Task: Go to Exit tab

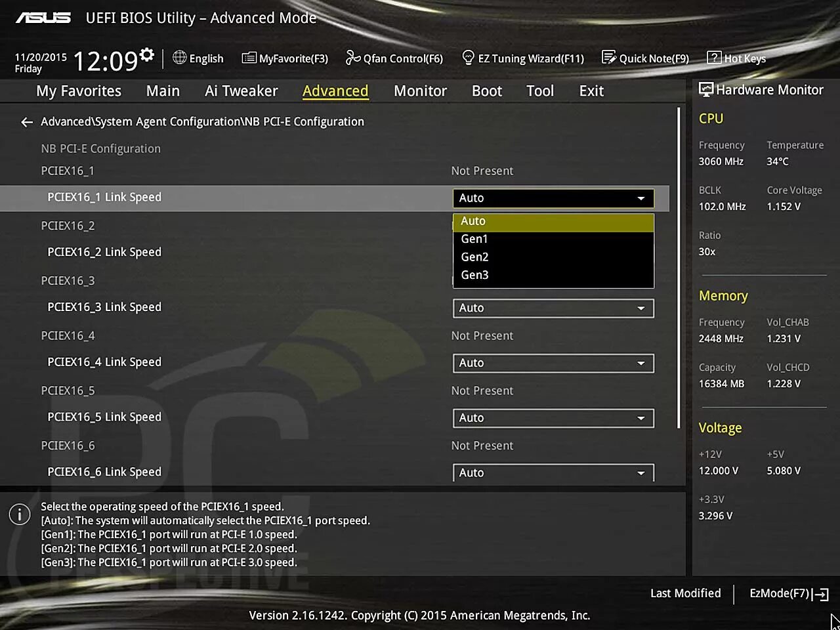Action: coord(591,91)
